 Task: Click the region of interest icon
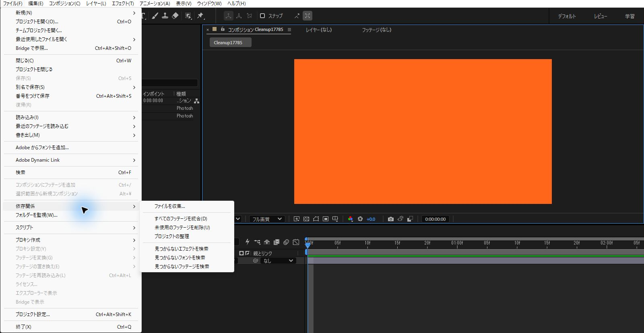326,219
